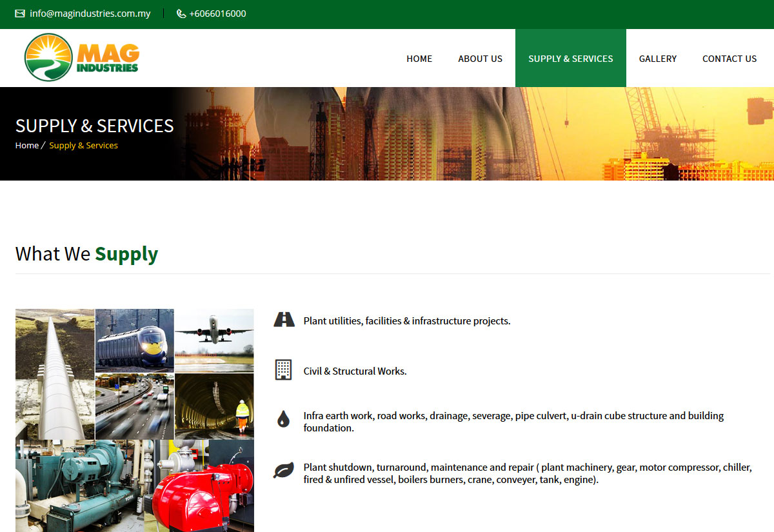
Task: Click the info@magindustries.com.my email link
Action: [x=90, y=14]
